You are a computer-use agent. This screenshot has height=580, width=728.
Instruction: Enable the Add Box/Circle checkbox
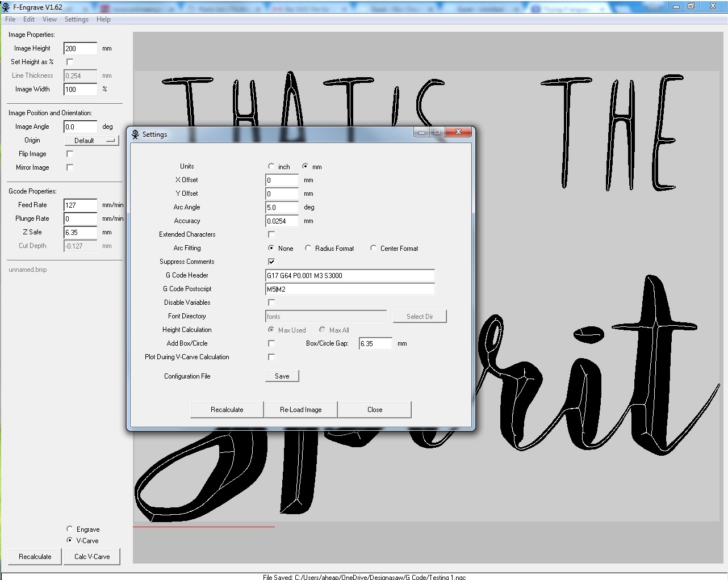tap(271, 343)
